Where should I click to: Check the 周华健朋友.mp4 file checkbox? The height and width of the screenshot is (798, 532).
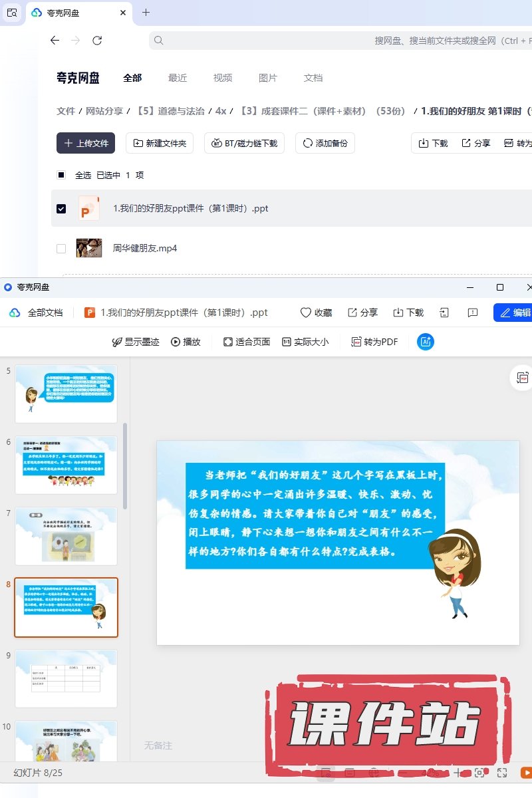click(x=61, y=248)
